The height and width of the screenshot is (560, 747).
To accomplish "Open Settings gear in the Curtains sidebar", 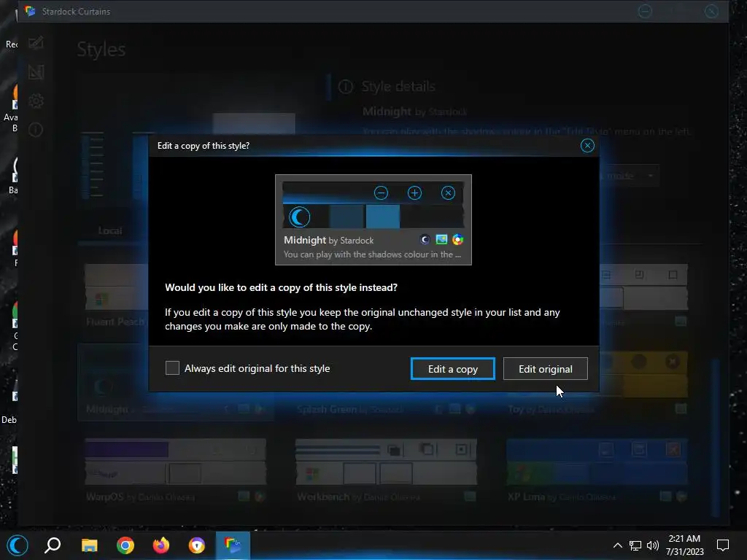I will coord(36,101).
